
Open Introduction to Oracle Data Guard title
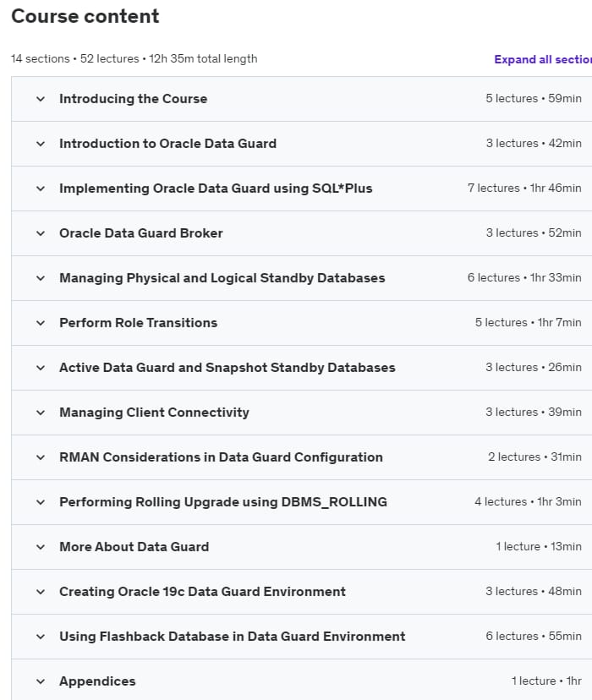click(167, 144)
